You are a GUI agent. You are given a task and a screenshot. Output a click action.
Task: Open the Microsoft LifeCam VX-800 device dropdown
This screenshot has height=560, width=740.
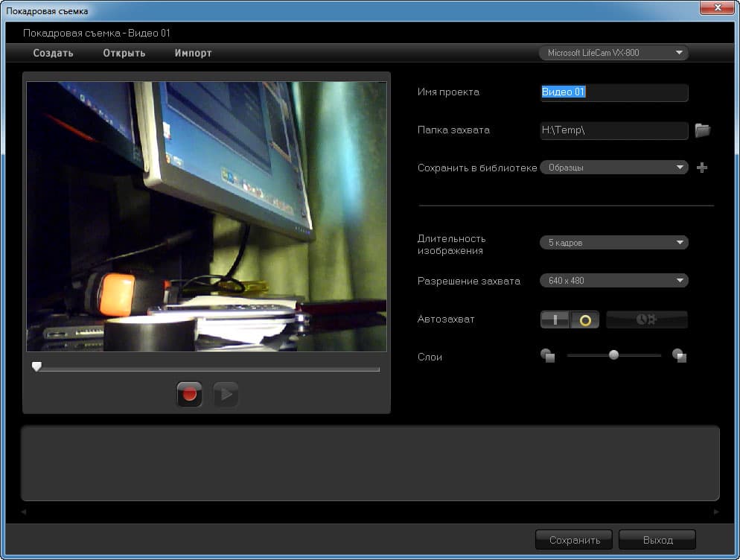tap(613, 53)
